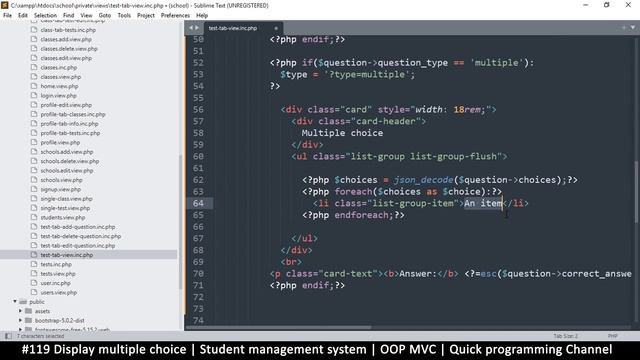Open the Goto menu
This screenshot has width=640, height=360.
point(104,16)
